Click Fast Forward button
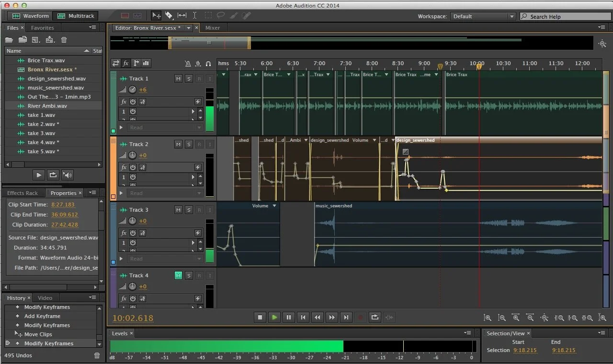613x364 pixels. click(332, 317)
